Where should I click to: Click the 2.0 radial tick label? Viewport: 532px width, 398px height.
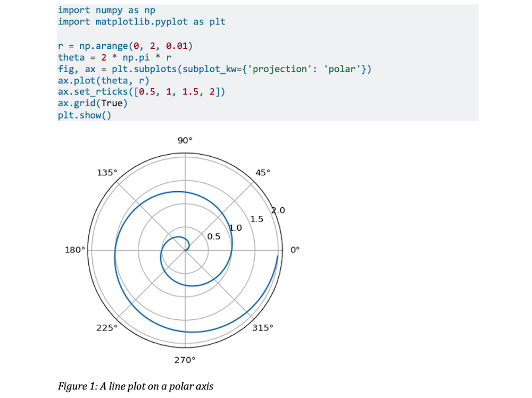(278, 210)
